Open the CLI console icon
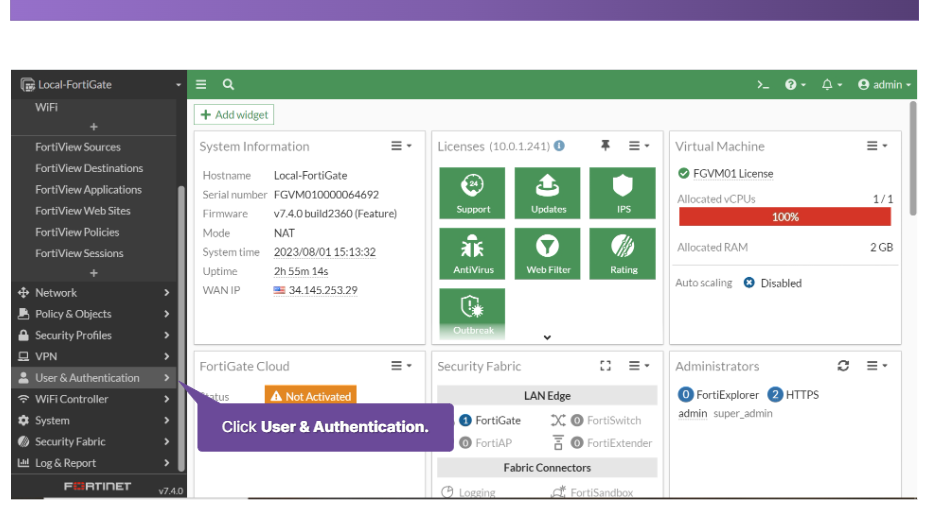This screenshot has width=925, height=513. coord(763,85)
